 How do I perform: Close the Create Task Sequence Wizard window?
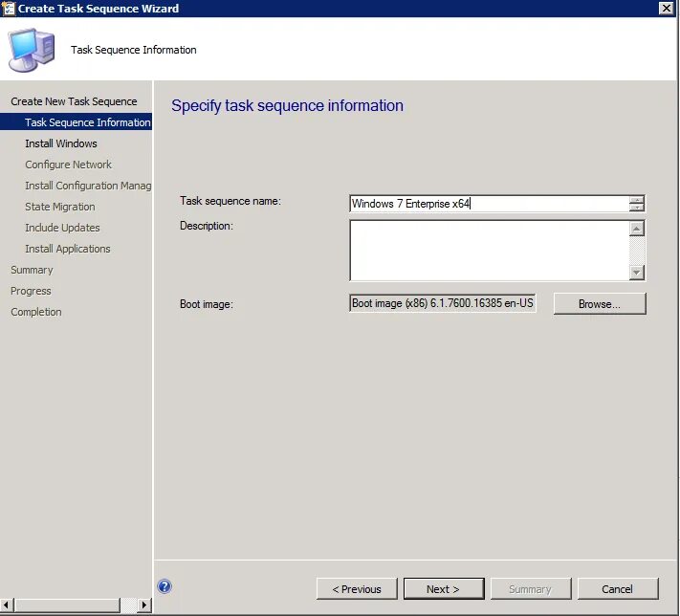[x=666, y=8]
